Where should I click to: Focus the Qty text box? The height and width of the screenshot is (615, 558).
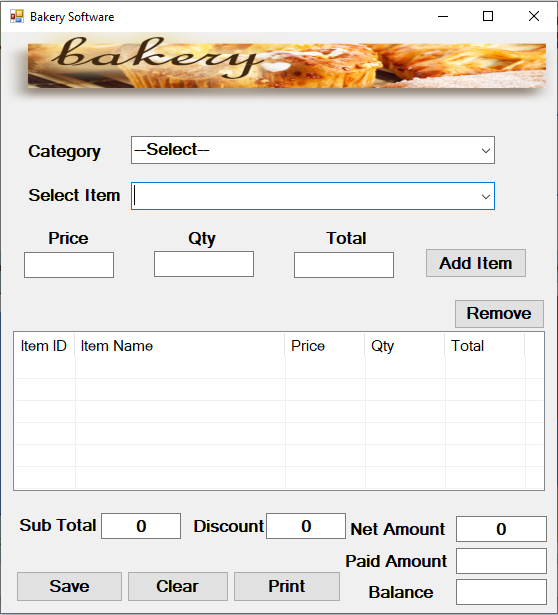[x=204, y=264]
